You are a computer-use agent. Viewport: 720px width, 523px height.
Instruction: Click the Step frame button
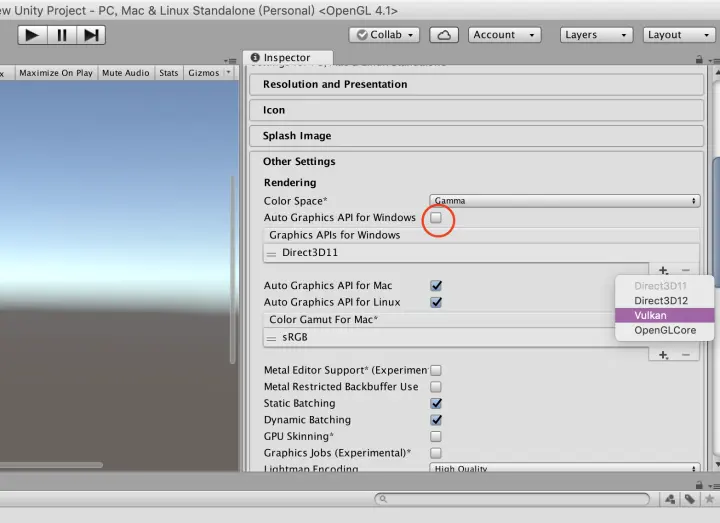(x=91, y=35)
